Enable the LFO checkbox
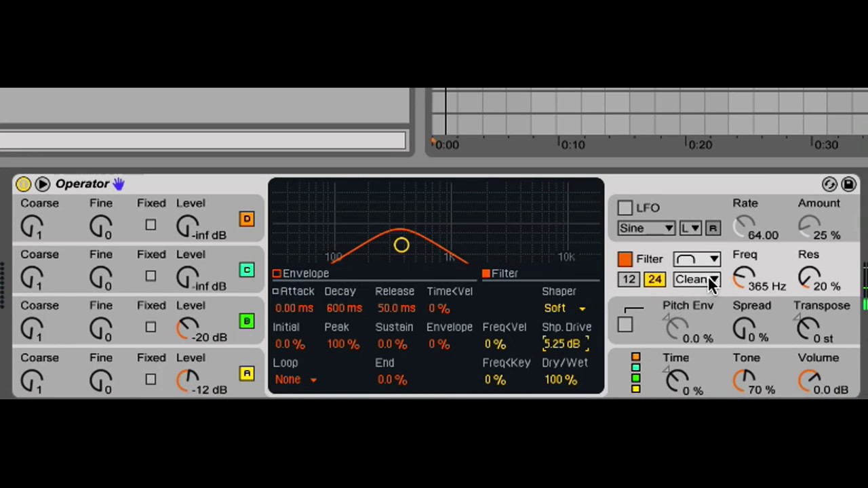This screenshot has width=868, height=488. pos(625,208)
